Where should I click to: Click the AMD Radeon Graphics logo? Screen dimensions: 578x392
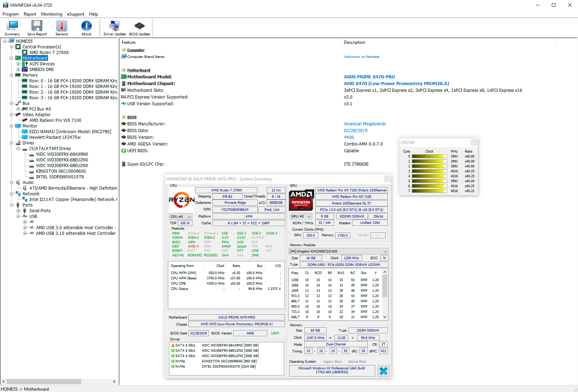point(301,200)
